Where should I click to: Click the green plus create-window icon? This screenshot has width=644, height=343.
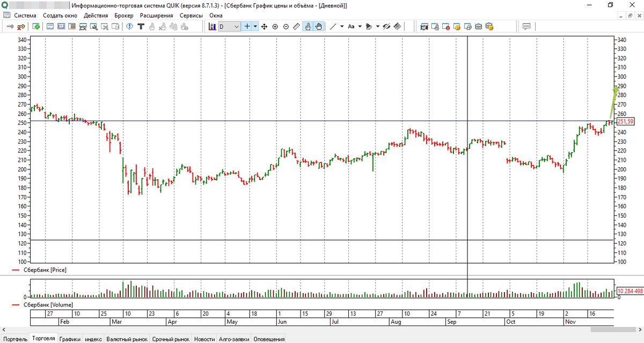click(36, 26)
